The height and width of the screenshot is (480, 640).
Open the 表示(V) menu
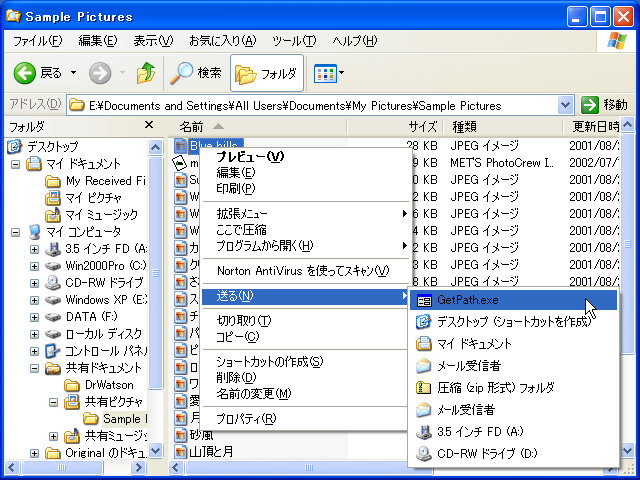click(153, 41)
